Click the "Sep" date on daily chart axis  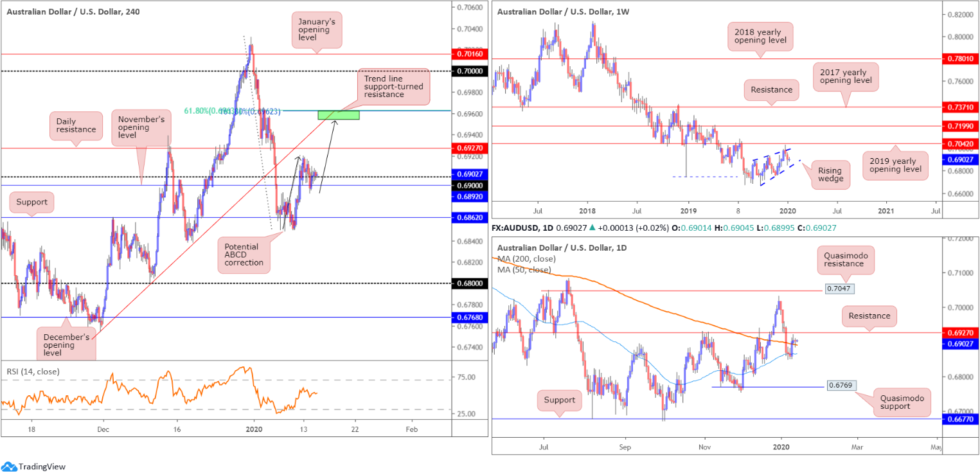click(x=625, y=446)
